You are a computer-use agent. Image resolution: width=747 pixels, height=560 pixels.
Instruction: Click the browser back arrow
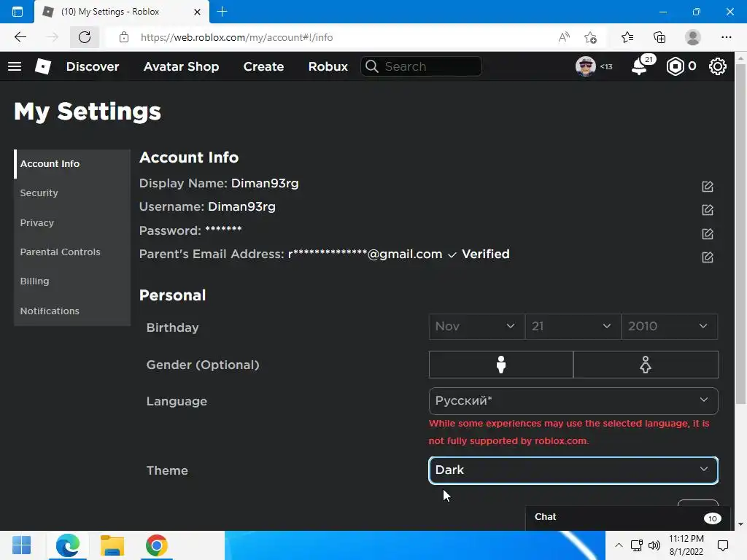pyautogui.click(x=20, y=37)
